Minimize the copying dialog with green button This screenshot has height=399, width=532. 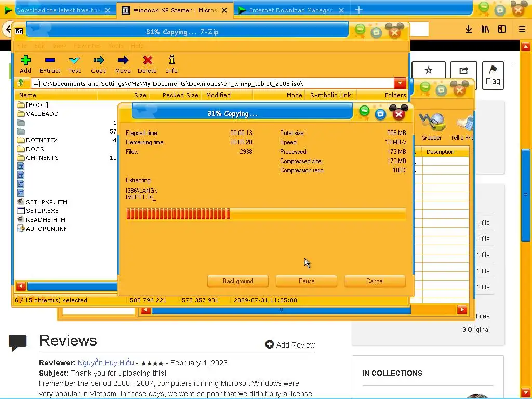click(364, 111)
